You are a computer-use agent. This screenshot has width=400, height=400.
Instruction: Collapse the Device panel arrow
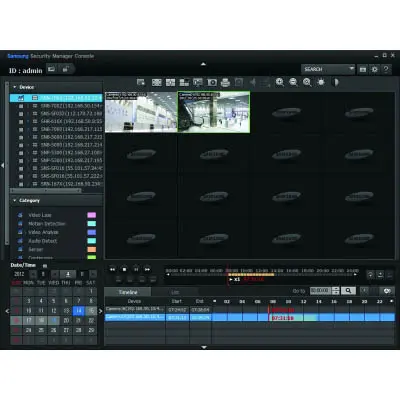[x=15, y=87]
